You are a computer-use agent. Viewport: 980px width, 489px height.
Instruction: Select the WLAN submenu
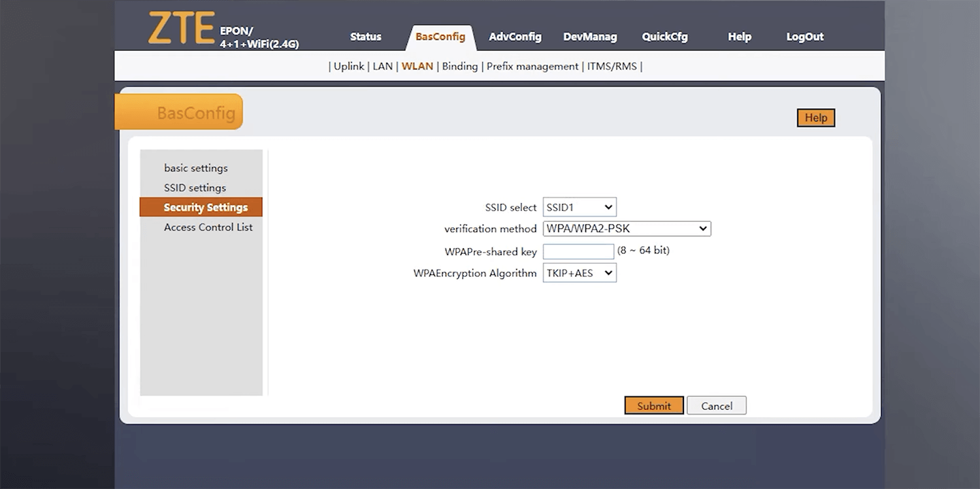(x=417, y=66)
